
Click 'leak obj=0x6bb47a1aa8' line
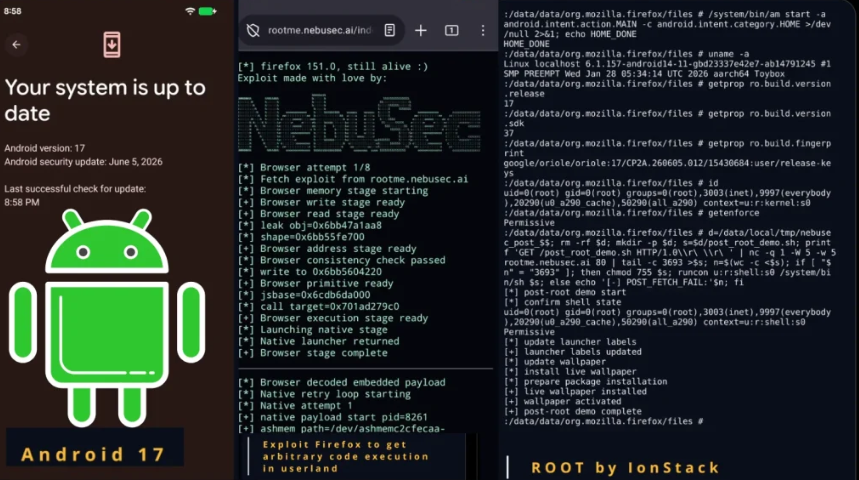[x=310, y=225]
